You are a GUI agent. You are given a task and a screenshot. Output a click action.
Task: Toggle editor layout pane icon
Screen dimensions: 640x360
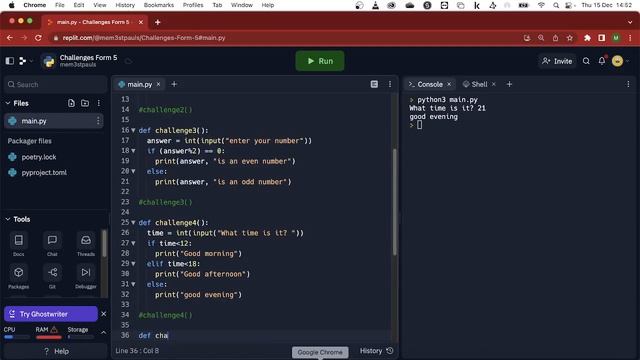374,84
